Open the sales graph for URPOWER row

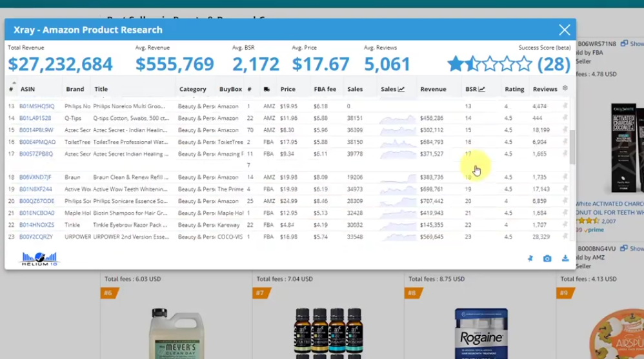397,237
